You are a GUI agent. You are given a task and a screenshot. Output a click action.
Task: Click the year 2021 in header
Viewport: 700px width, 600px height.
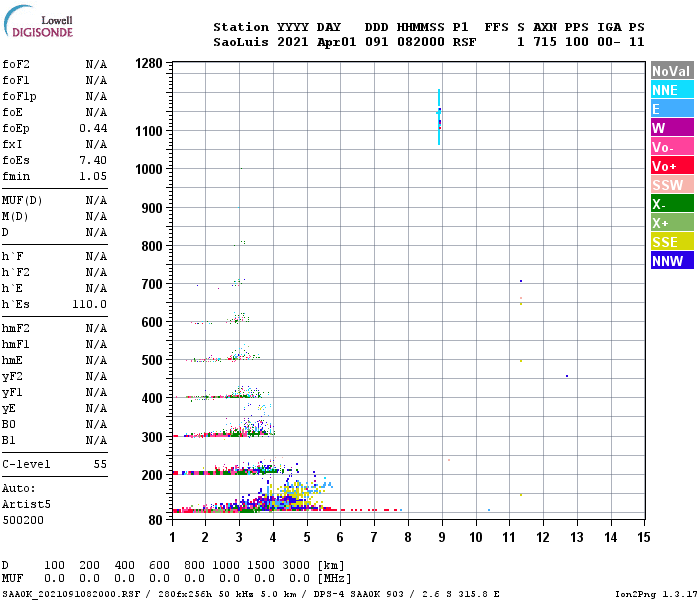(x=292, y=42)
